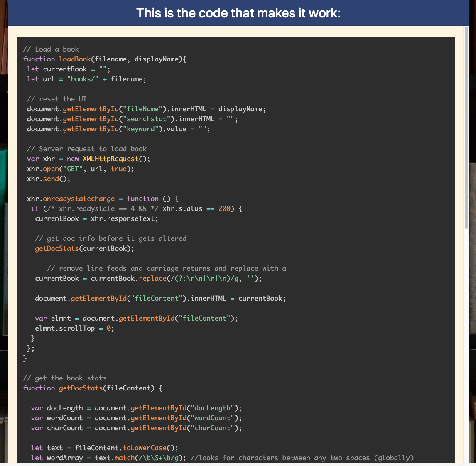Click the line 'var elmnt = document.getElementById("fileContent");'
The width and height of the screenshot is (476, 466).
click(137, 319)
